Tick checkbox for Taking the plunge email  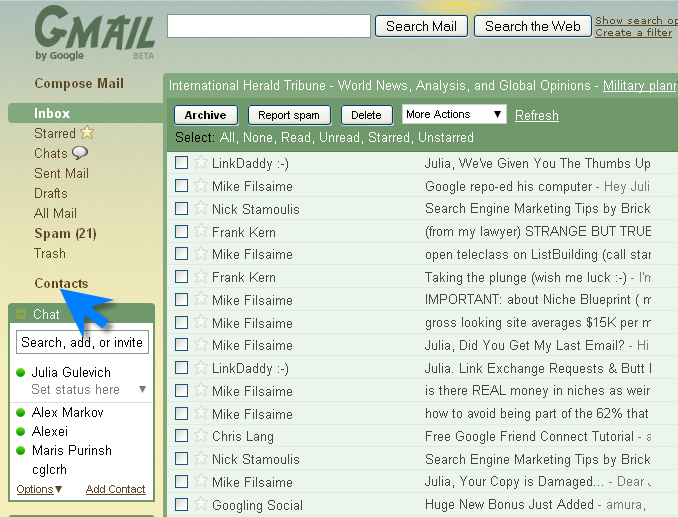click(x=181, y=277)
